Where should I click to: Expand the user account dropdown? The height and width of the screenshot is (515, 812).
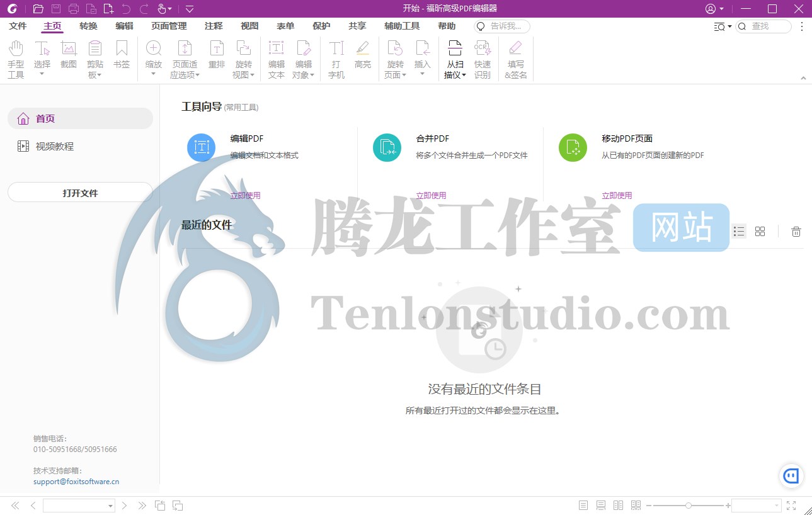tap(722, 9)
